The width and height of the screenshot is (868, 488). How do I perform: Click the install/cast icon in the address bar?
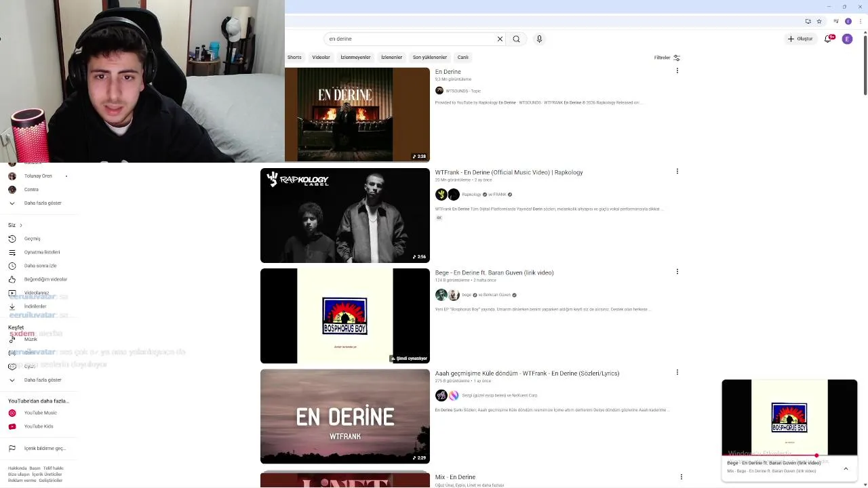808,21
